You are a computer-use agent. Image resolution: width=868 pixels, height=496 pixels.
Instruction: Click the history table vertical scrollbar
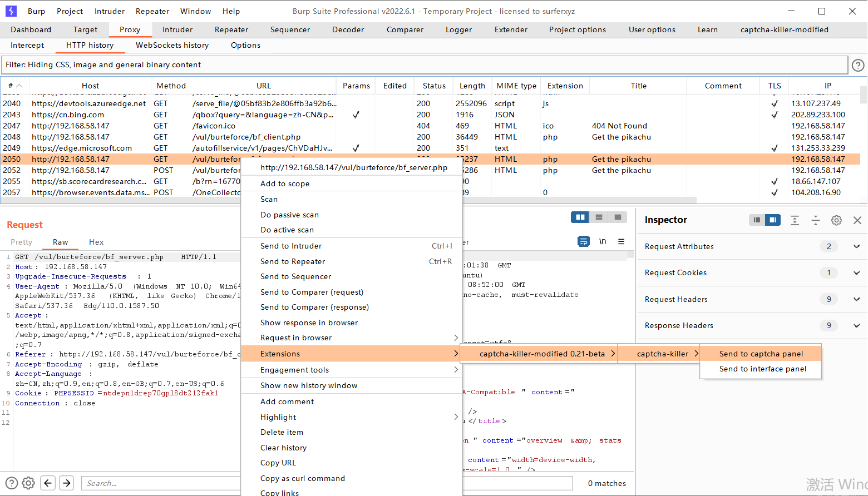864,95
